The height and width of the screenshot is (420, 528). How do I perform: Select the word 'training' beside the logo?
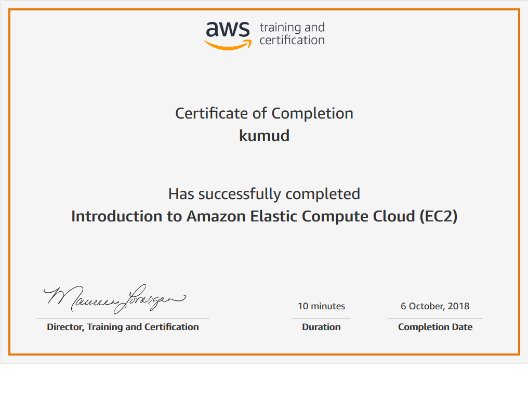click(275, 28)
